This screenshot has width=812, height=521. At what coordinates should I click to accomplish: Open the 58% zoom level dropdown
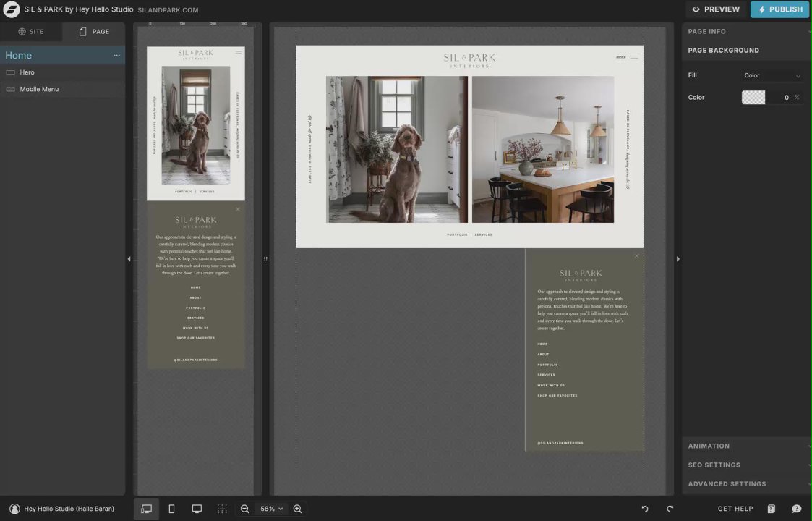(x=271, y=509)
